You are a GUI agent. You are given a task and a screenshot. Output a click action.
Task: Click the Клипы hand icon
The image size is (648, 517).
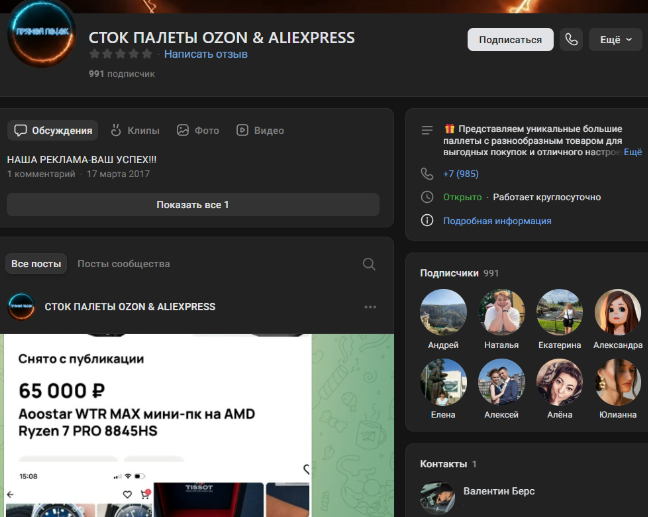(x=116, y=130)
